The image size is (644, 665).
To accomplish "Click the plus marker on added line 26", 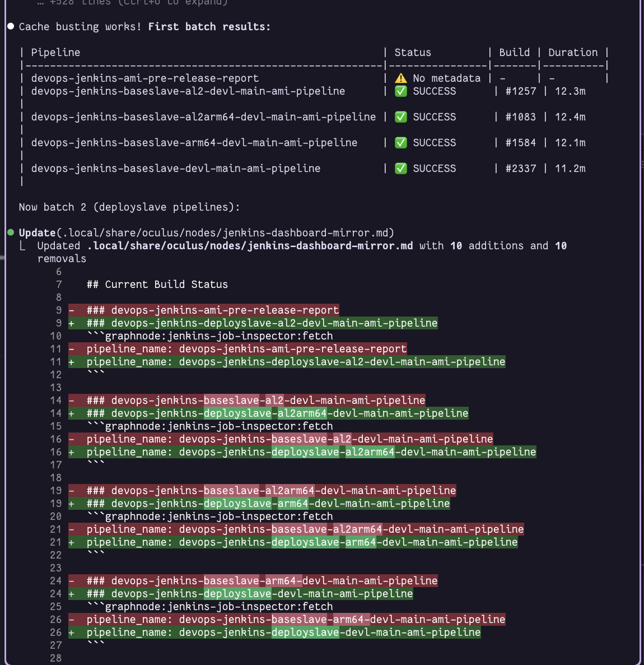I will point(72,633).
